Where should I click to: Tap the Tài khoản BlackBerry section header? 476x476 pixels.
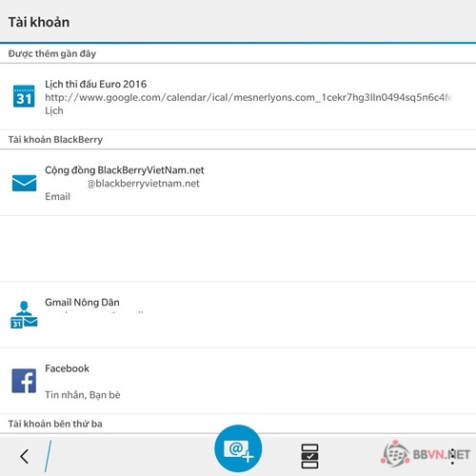pos(55,139)
